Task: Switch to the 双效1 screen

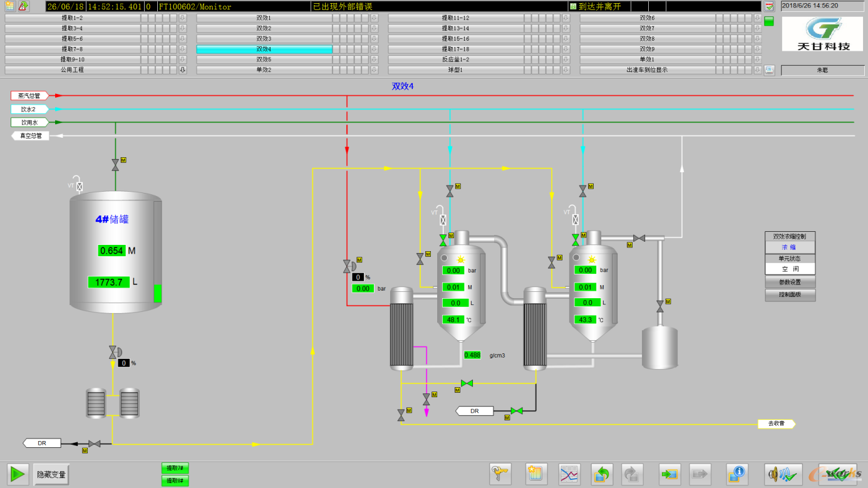Action: (264, 18)
